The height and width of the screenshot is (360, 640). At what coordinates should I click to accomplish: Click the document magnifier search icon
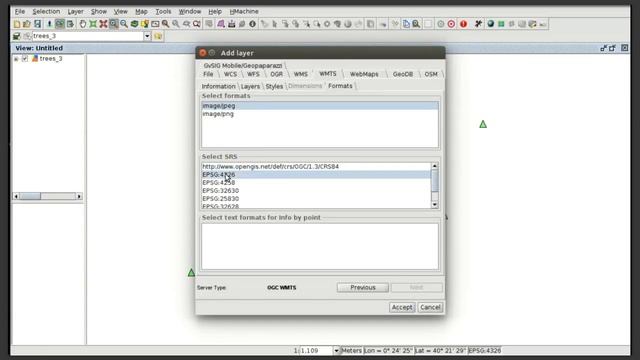tap(416, 24)
